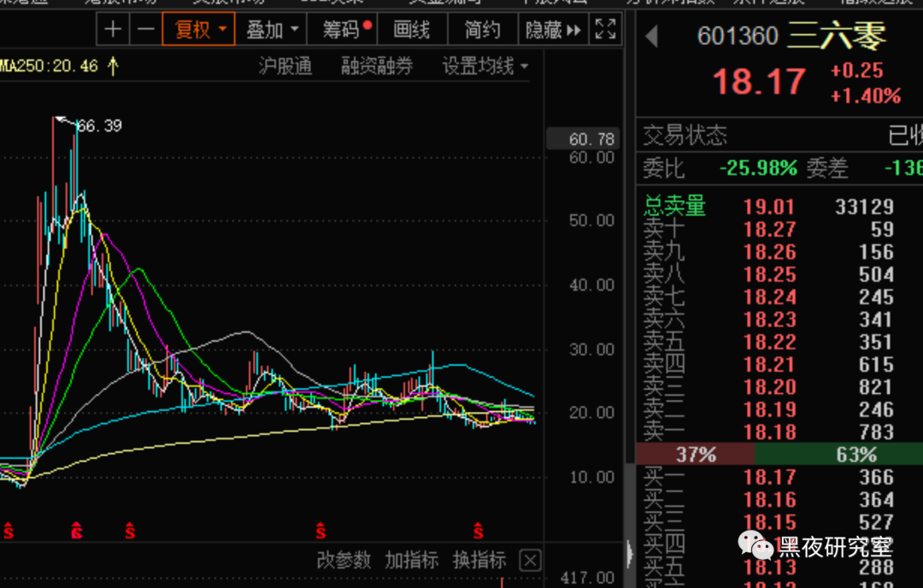
Task: Click the 417.00 indicator axis value
Action: 587,578
